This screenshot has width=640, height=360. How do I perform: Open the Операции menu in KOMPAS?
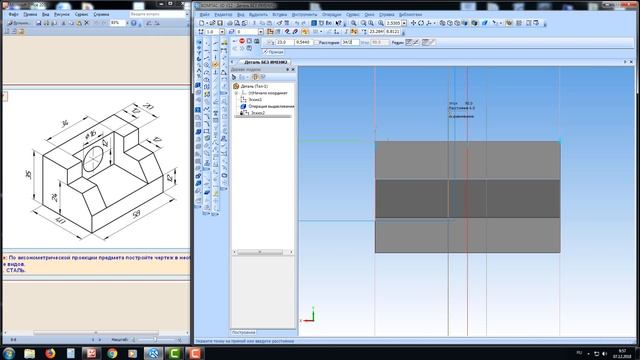(x=331, y=15)
